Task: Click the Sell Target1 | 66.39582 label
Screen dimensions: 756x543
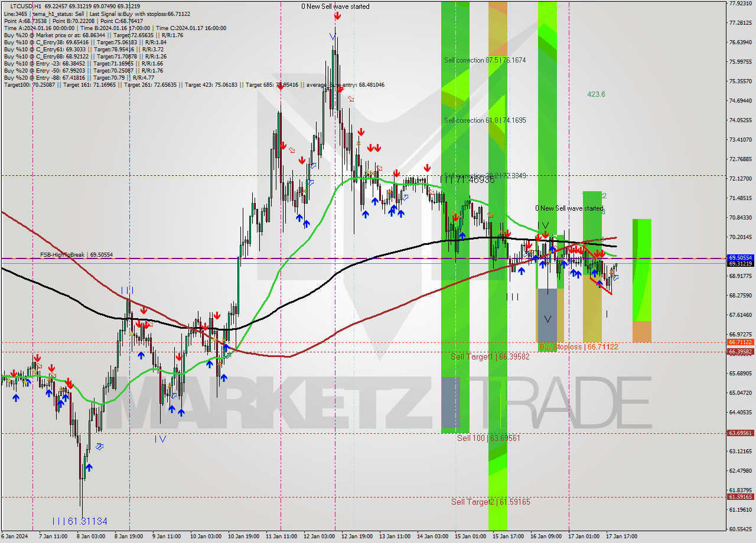Action: point(490,357)
